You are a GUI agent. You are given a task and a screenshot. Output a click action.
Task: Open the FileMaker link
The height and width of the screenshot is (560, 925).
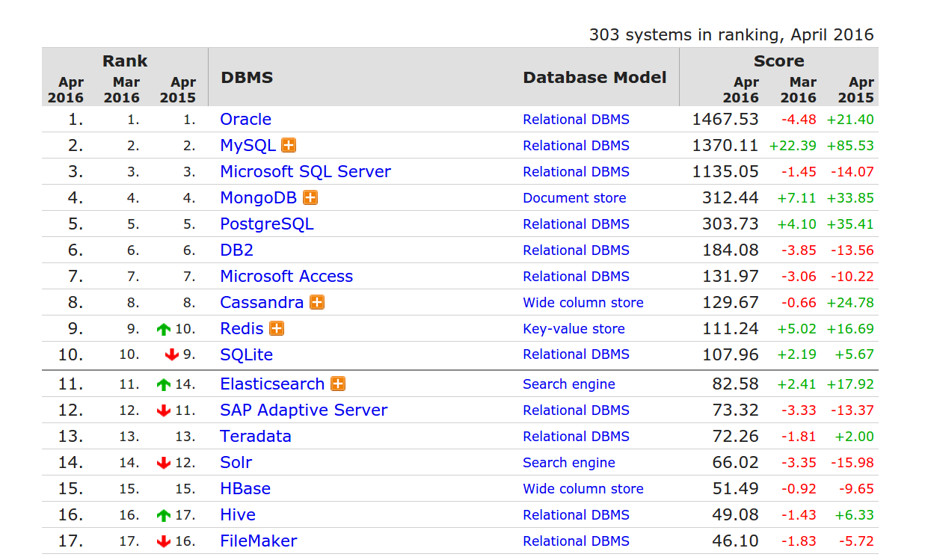pos(258,541)
